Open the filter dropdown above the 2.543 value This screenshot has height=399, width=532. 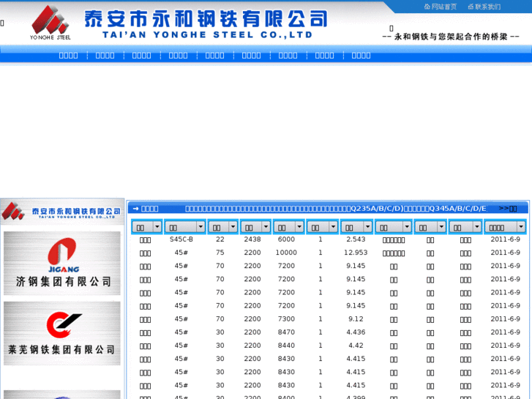click(356, 227)
